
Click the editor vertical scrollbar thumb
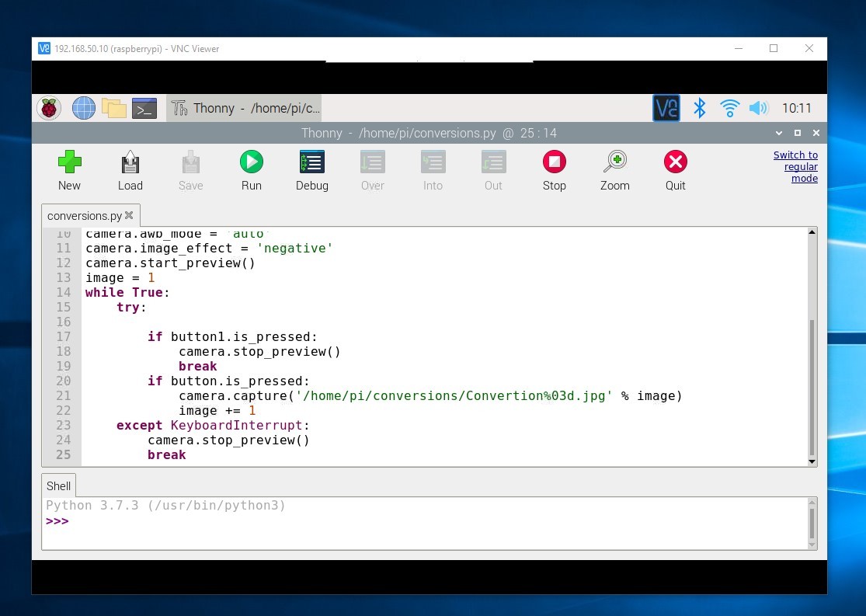pos(812,388)
